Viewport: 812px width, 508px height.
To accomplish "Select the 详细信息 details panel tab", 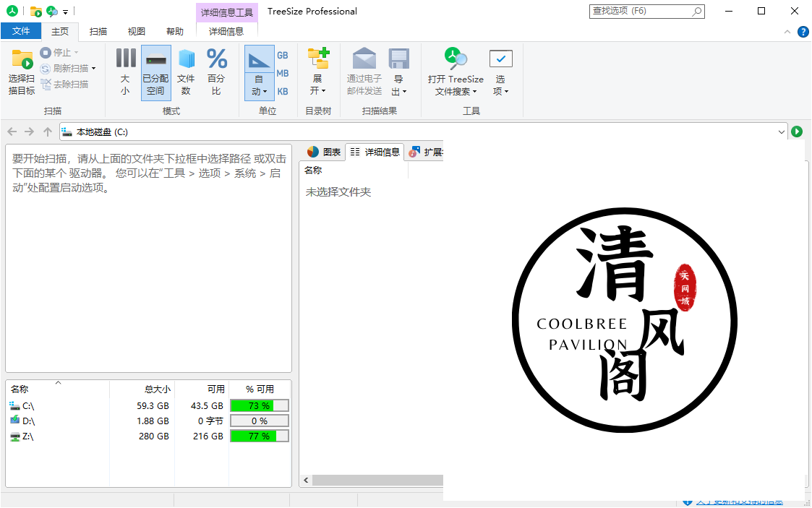I will click(375, 152).
